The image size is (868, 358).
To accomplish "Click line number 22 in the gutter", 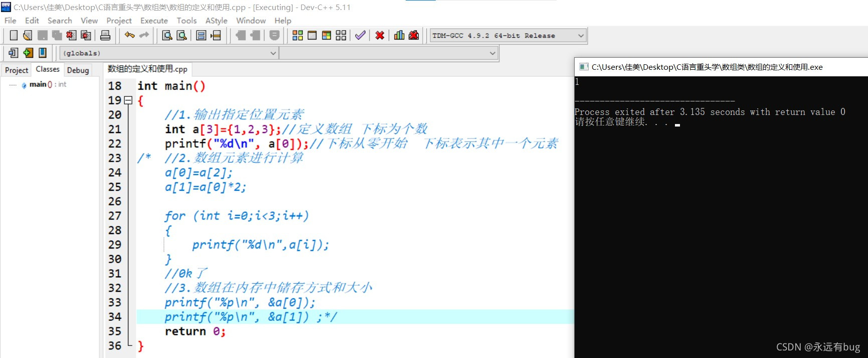I will [x=115, y=144].
